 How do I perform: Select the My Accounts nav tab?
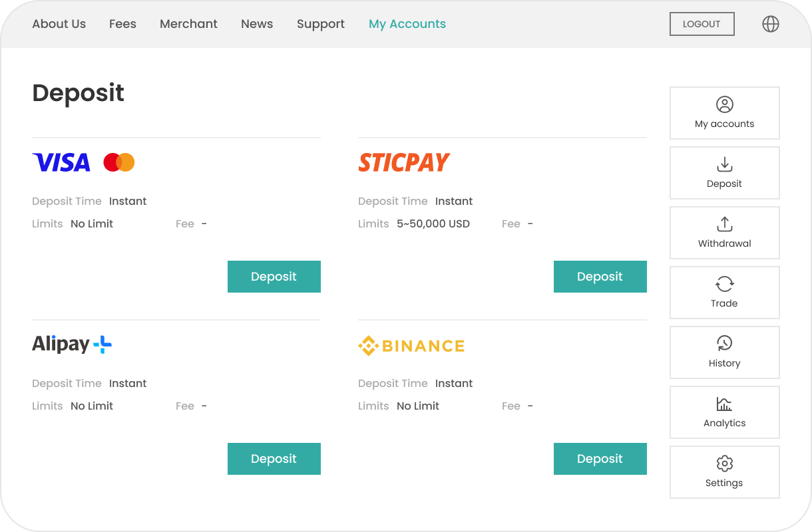(407, 24)
